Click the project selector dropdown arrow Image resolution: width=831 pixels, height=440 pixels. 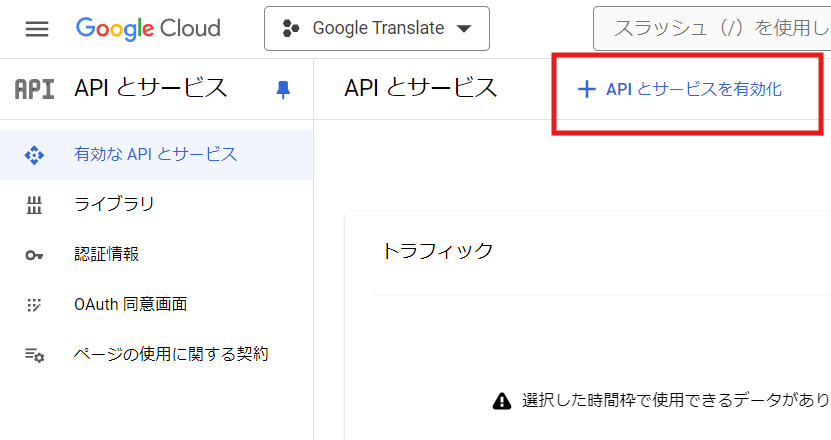pos(463,29)
